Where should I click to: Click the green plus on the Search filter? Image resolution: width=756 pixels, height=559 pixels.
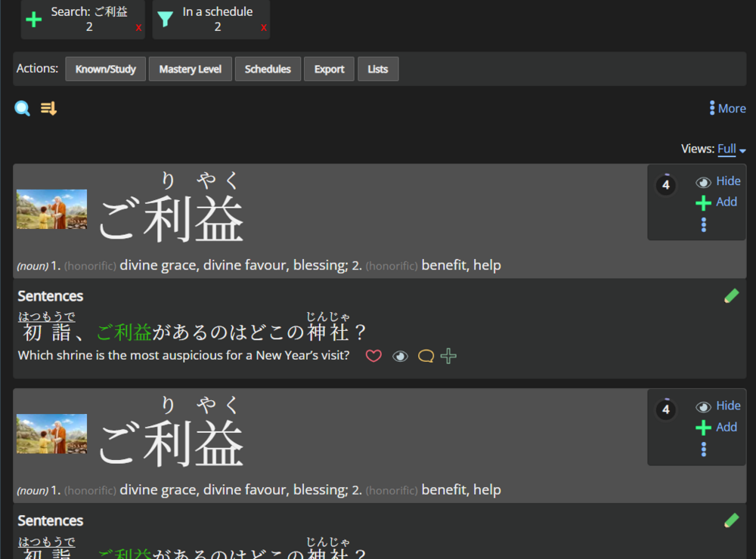click(34, 18)
